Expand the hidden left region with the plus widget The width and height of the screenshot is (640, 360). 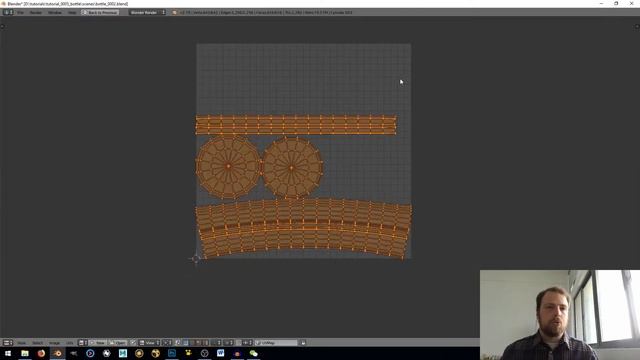tap(2, 26)
